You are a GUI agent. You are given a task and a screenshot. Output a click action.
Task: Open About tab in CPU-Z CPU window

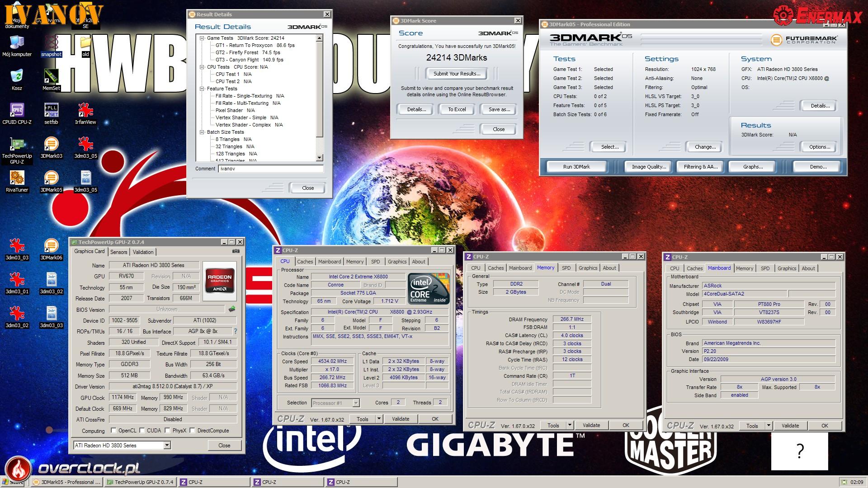tap(419, 262)
